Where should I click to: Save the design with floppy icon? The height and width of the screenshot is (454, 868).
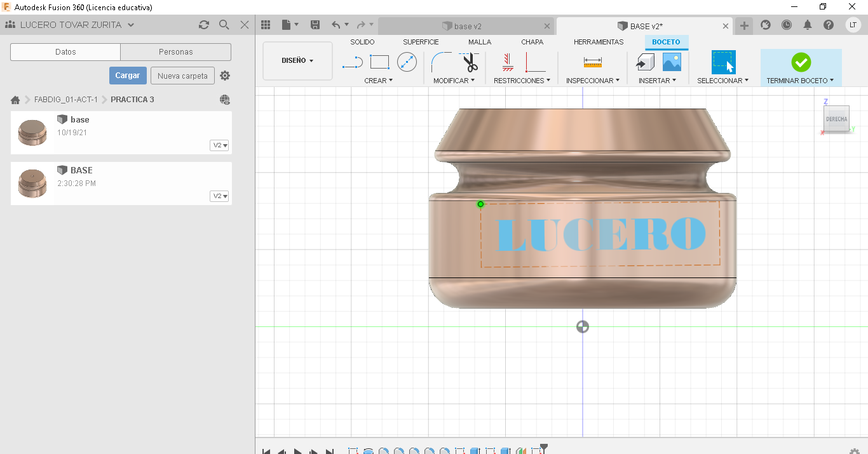click(315, 25)
